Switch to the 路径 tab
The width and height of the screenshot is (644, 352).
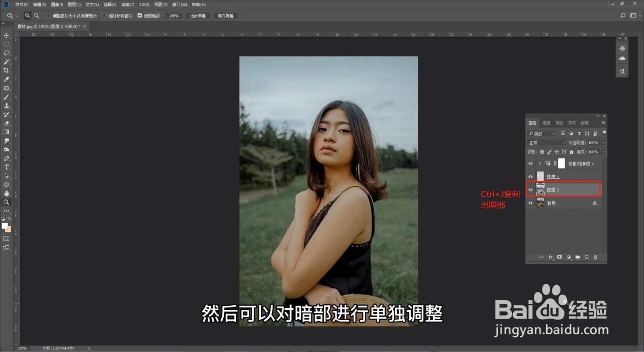coord(559,123)
